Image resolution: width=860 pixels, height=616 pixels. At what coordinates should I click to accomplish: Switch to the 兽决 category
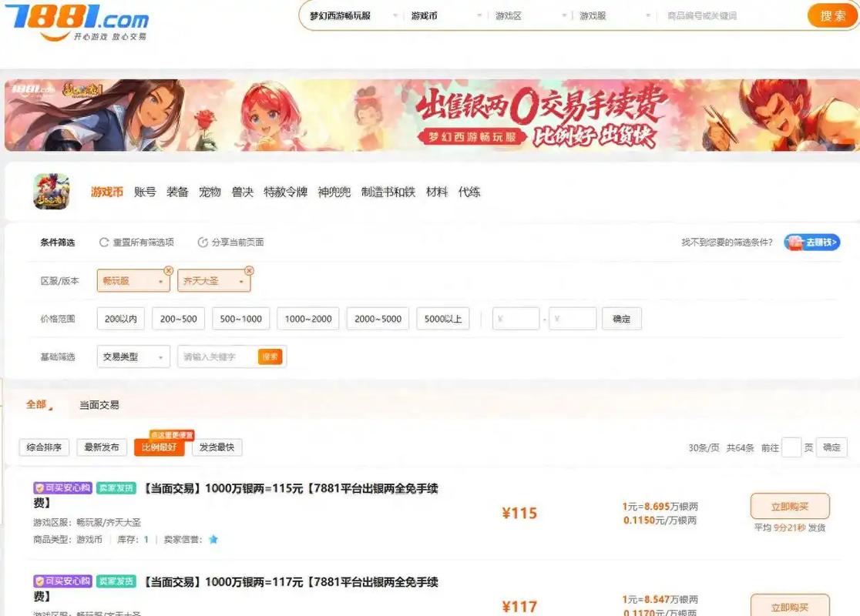tap(243, 192)
